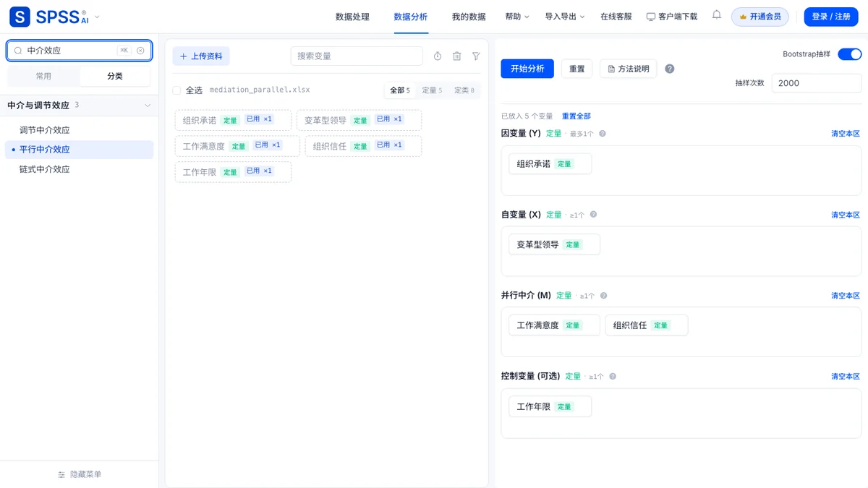Select 链式中介效应 method
The width and height of the screenshot is (868, 488).
tap(80, 169)
